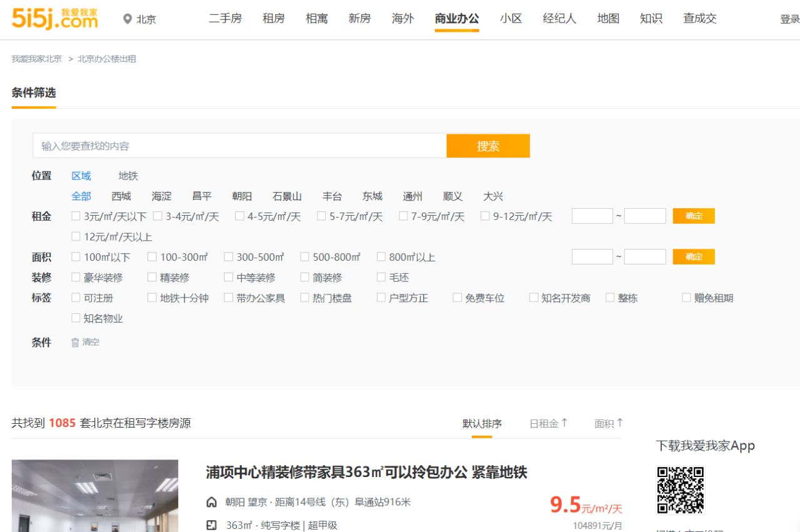Filter by 石景山 district
800x532 pixels.
tap(287, 196)
